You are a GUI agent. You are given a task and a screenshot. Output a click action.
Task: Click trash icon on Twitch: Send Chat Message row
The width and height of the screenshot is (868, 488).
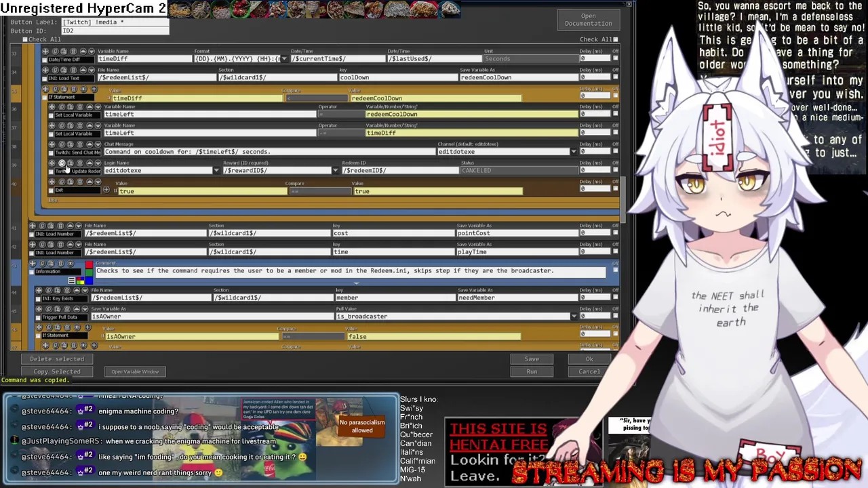tap(80, 144)
